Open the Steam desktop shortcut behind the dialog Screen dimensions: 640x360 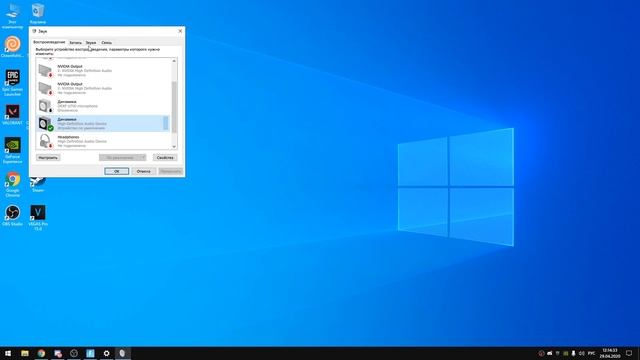pyautogui.click(x=38, y=185)
